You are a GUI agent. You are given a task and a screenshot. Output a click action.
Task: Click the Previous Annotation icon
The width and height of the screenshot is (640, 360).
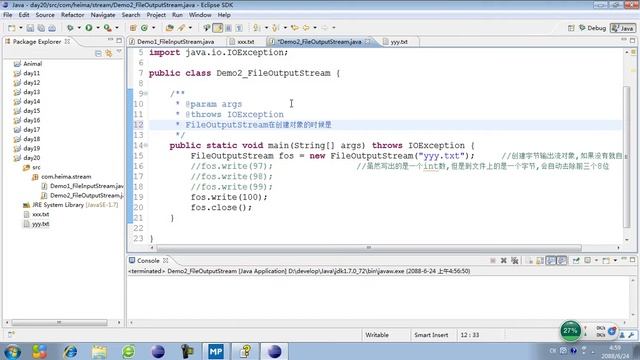coord(276,28)
